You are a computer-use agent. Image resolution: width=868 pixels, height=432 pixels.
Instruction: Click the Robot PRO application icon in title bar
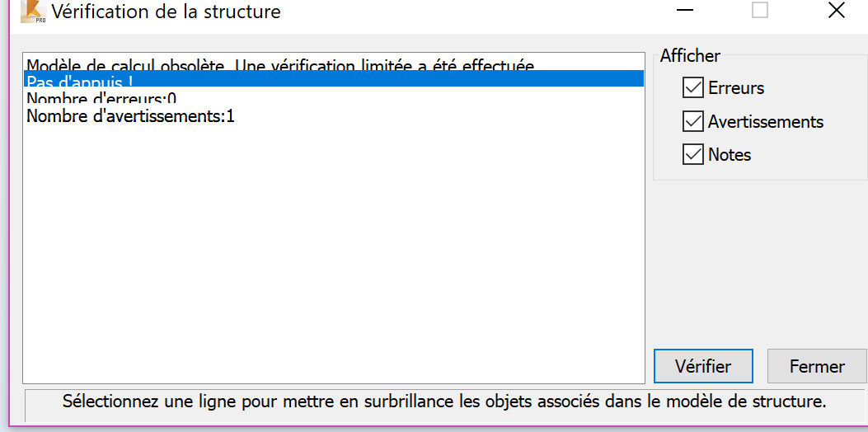click(x=33, y=11)
